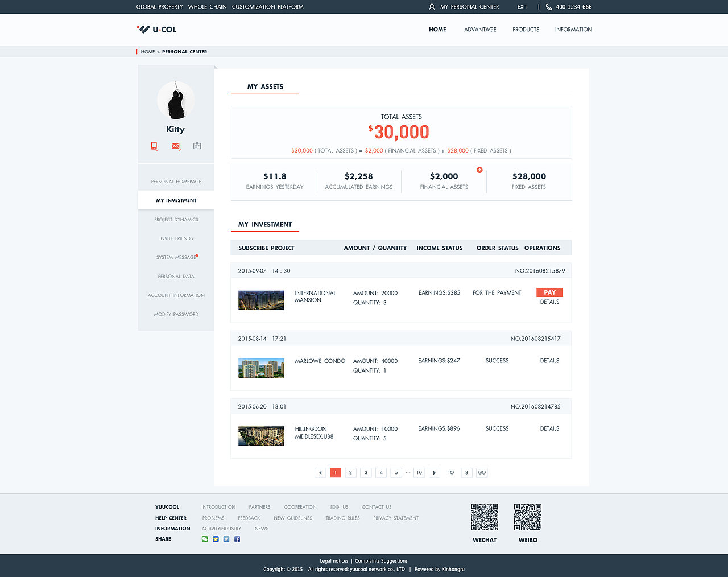
Task: Click the Join Us footer link
Action: pyautogui.click(x=339, y=507)
